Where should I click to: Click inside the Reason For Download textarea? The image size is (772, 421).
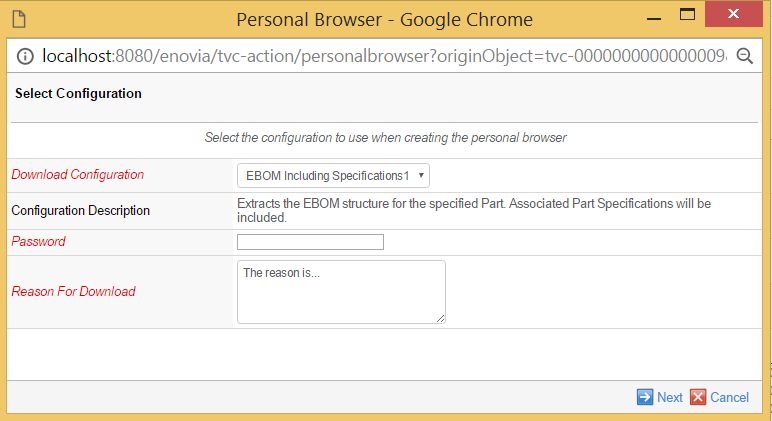pos(341,291)
